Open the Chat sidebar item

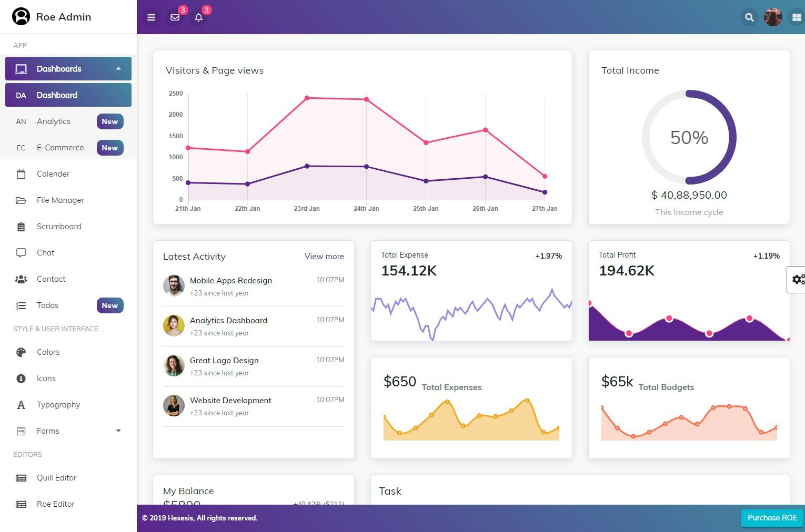pyautogui.click(x=68, y=253)
